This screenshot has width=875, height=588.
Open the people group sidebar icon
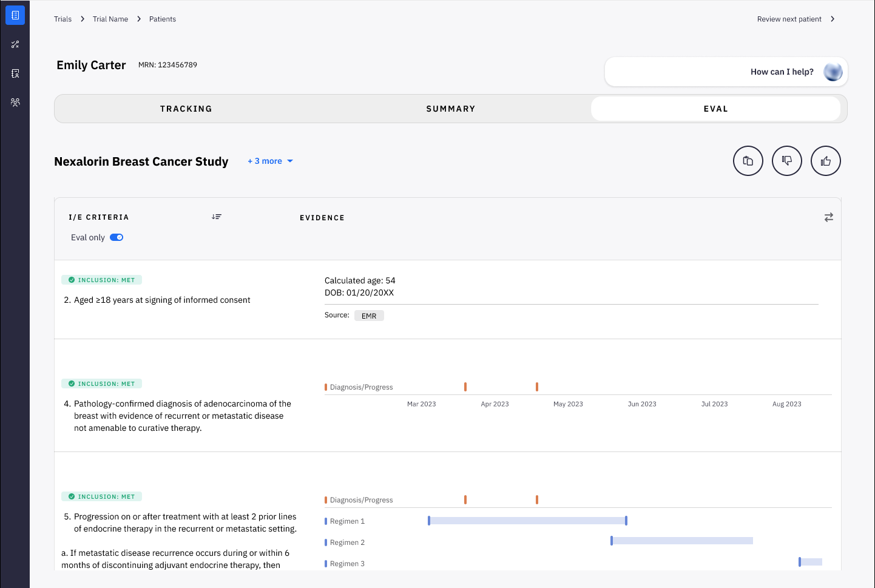(x=15, y=103)
